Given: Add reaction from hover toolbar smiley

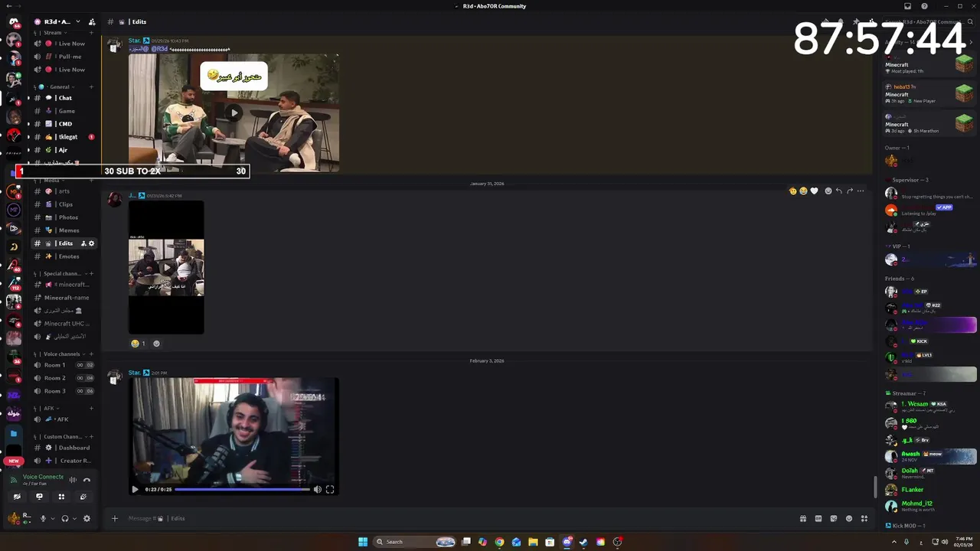Looking at the screenshot, I should coord(828,191).
